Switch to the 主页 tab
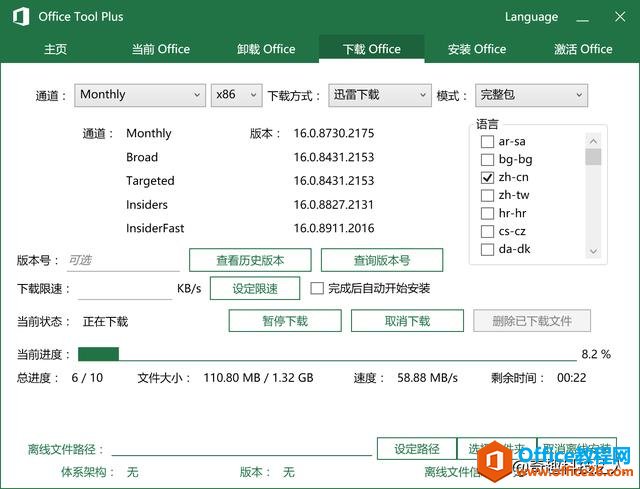The image size is (640, 489). (x=56, y=49)
